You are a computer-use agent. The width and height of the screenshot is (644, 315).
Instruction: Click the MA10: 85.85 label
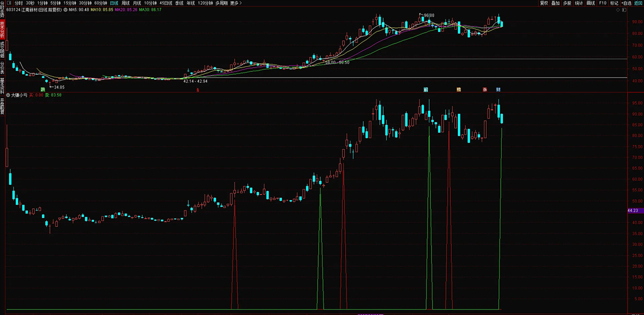pyautogui.click(x=101, y=9)
